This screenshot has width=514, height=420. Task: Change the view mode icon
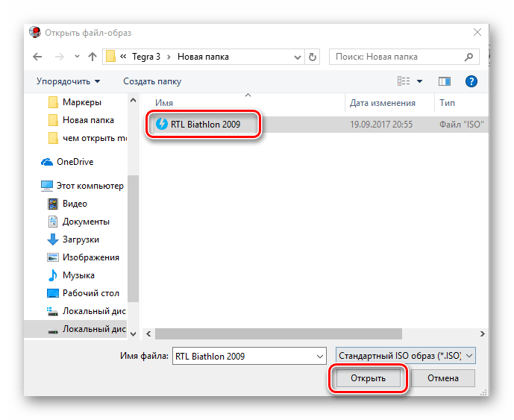pos(404,81)
